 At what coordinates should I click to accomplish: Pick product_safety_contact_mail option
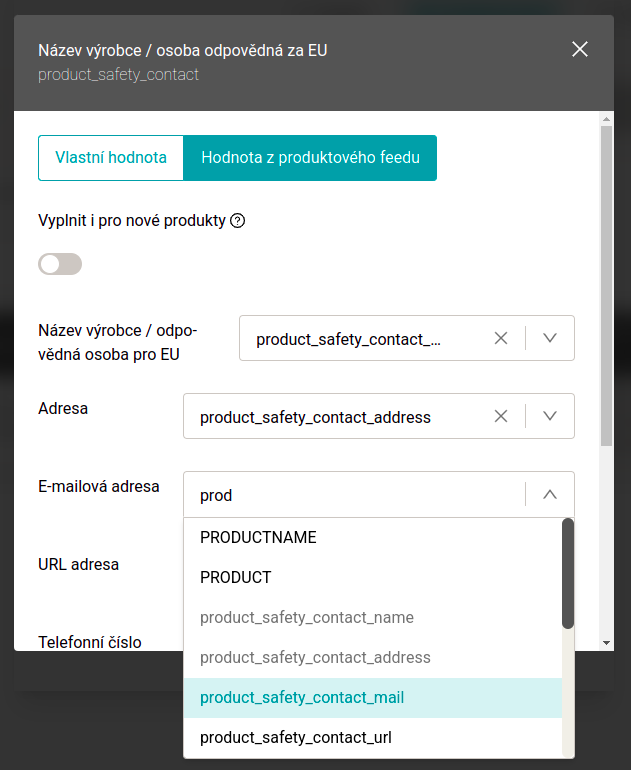coord(302,698)
